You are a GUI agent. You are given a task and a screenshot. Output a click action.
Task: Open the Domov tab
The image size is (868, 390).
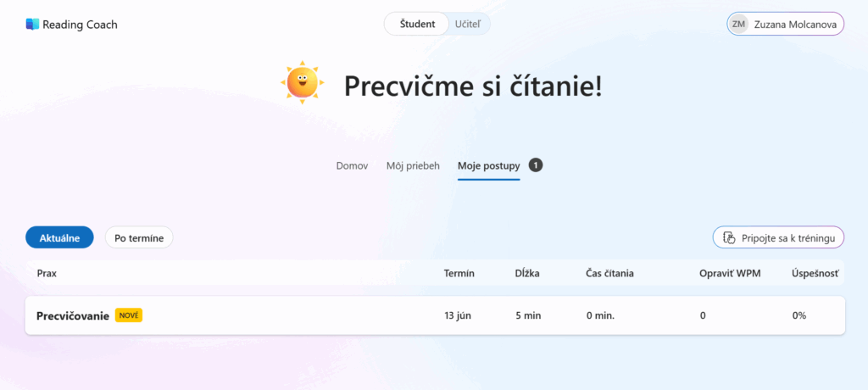point(352,165)
